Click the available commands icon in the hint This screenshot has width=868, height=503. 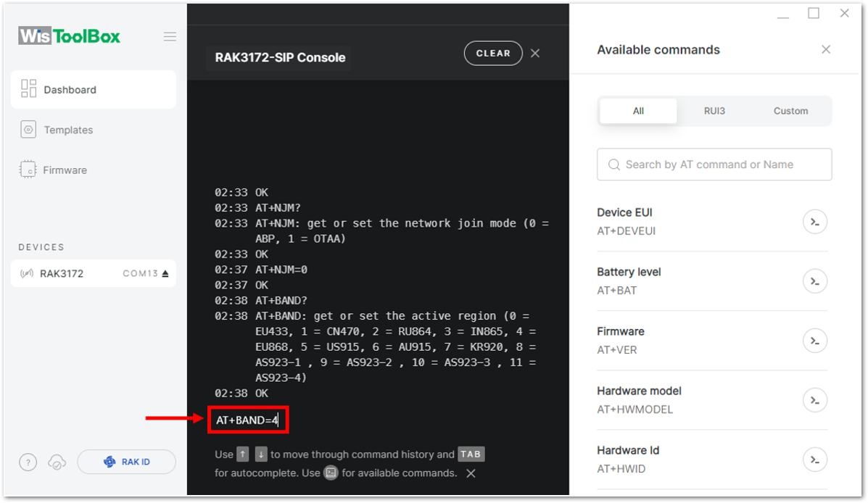(x=331, y=473)
